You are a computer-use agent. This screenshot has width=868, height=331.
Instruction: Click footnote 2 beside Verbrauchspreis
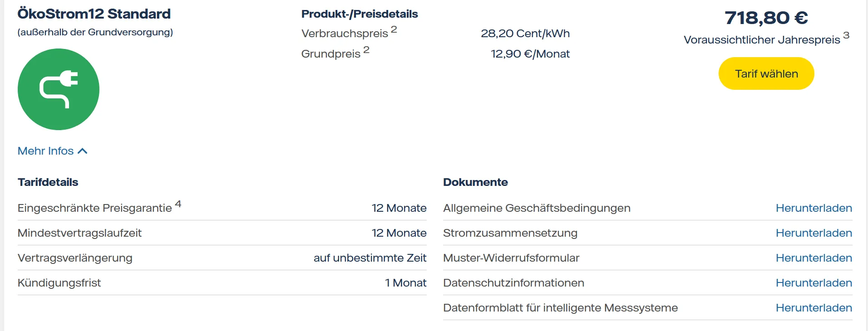394,29
